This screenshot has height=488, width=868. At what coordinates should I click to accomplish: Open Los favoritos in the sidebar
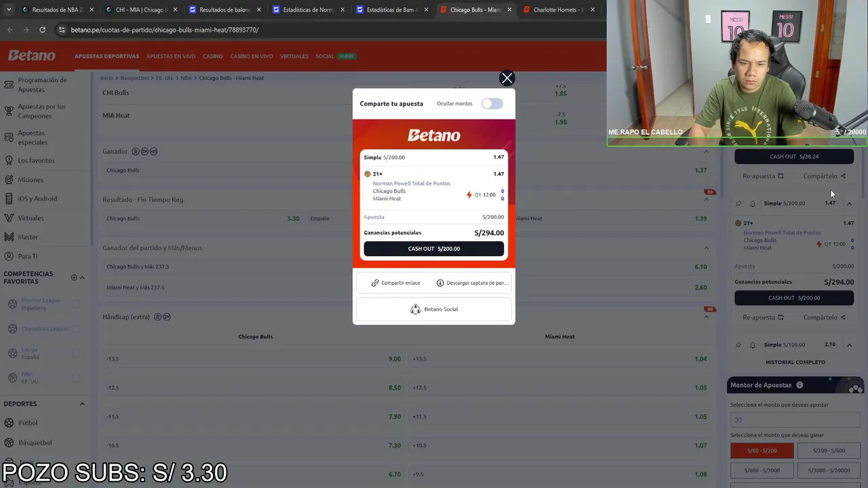[x=36, y=161]
